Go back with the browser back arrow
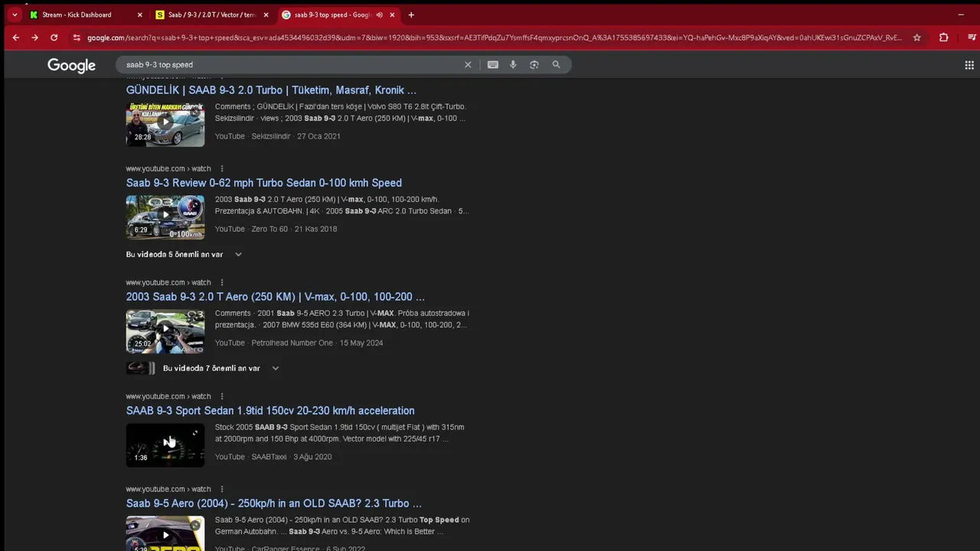Screen dimensions: 980x551 click(x=15, y=37)
